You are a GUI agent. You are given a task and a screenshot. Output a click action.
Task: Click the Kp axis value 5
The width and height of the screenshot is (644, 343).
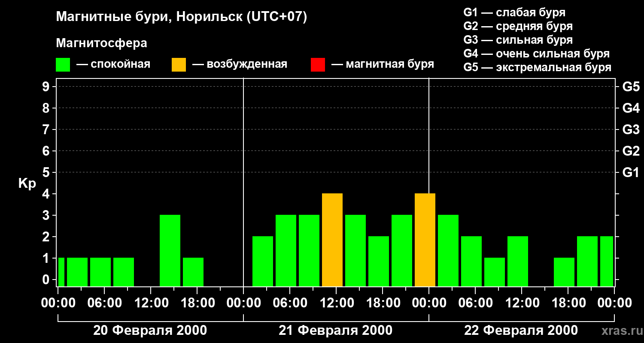(x=47, y=172)
